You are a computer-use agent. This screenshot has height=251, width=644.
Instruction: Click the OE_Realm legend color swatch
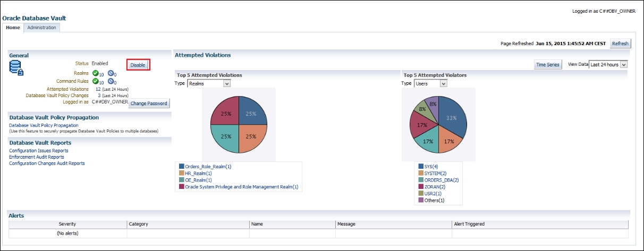pos(182,180)
